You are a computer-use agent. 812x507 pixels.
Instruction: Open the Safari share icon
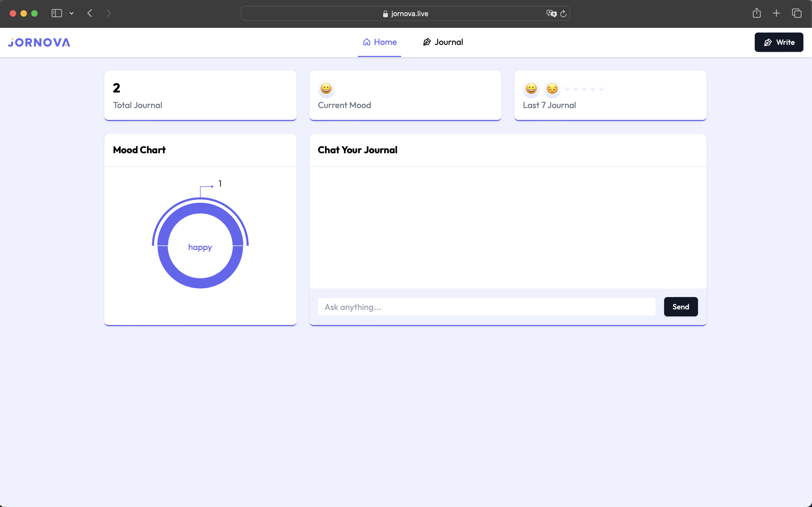tap(756, 13)
